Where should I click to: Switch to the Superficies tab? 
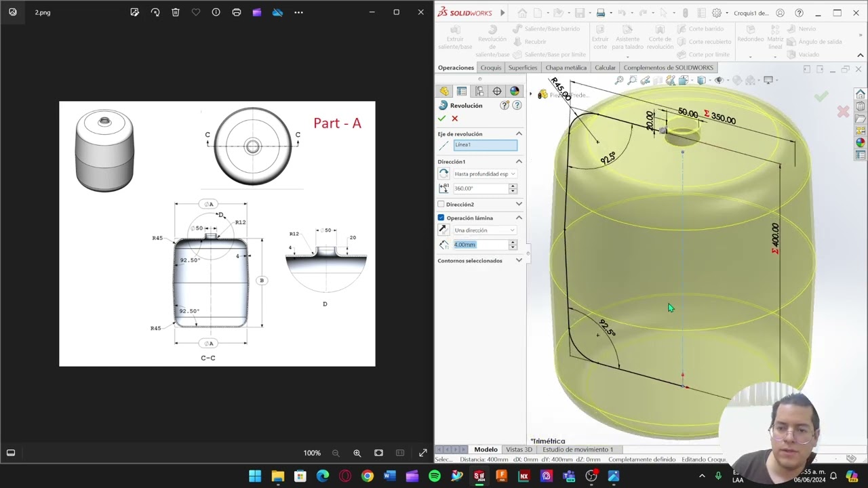click(523, 68)
